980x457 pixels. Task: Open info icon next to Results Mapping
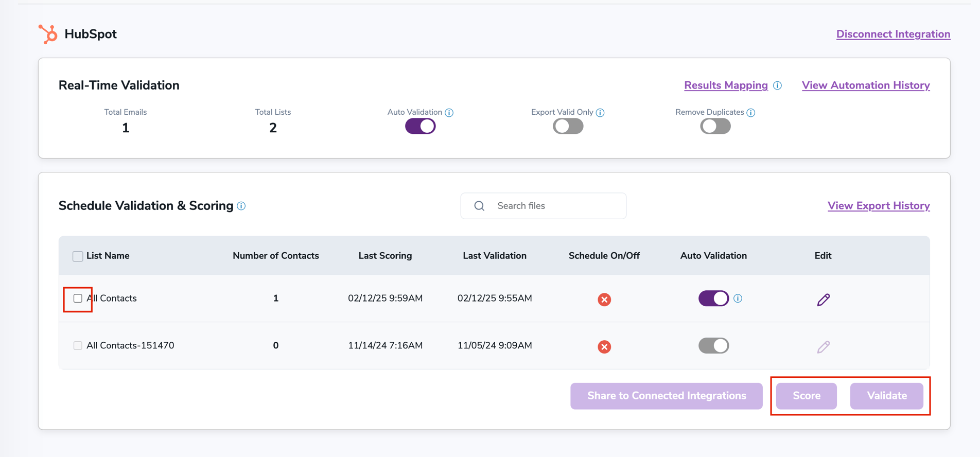tap(777, 85)
